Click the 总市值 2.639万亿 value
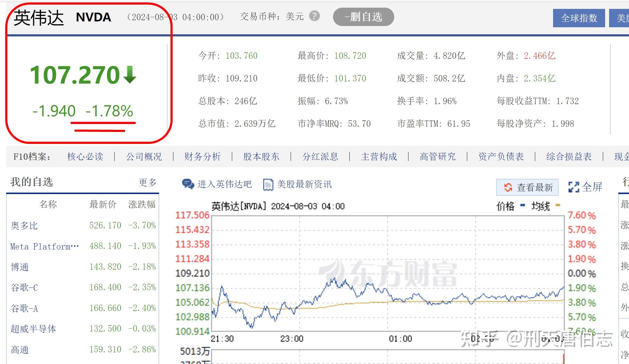This screenshot has width=629, height=364. pyautogui.click(x=255, y=124)
